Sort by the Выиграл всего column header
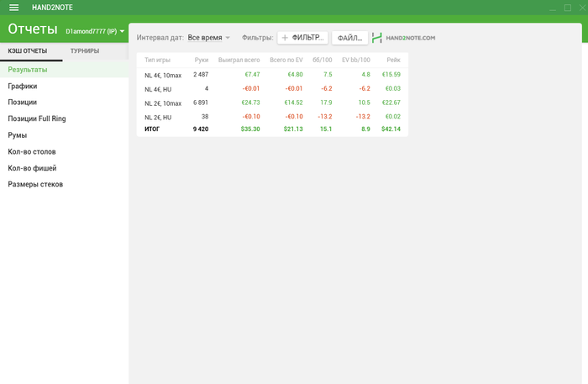588x384 pixels. click(x=239, y=60)
